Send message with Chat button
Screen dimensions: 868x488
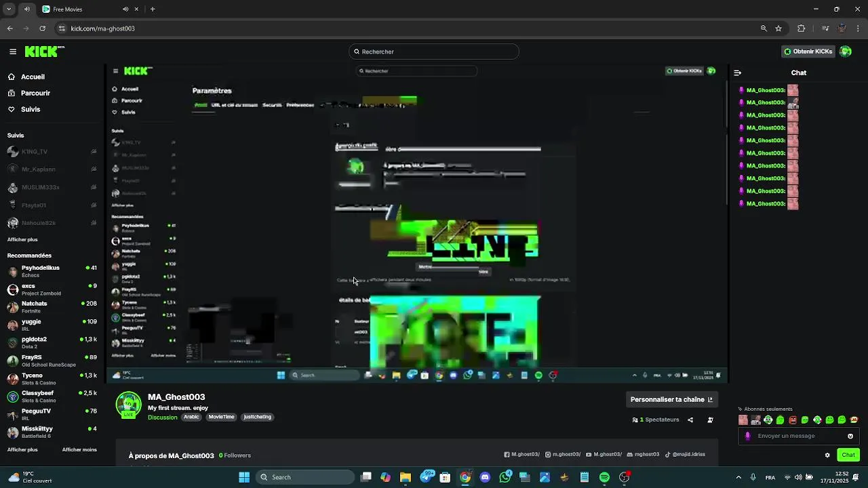click(848, 455)
